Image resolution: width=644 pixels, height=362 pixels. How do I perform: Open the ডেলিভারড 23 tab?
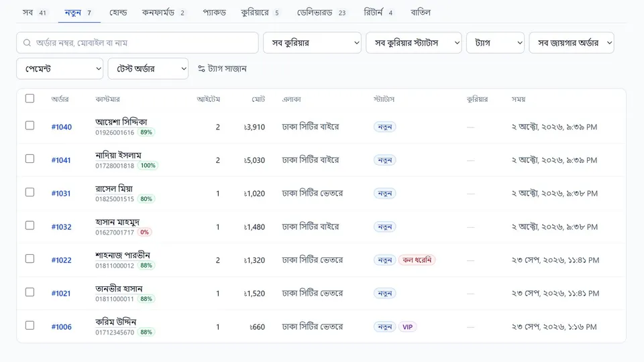click(322, 13)
